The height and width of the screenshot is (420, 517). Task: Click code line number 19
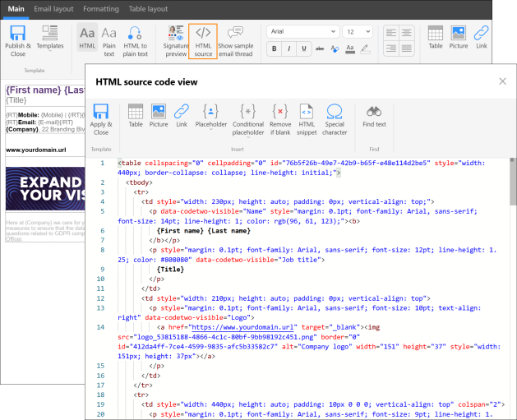[x=100, y=404]
